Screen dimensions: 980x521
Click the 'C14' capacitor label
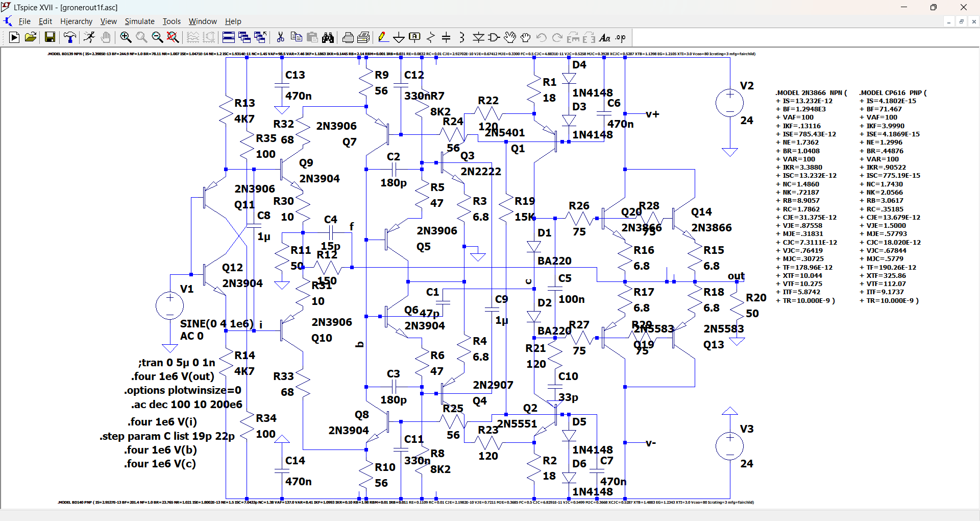pyautogui.click(x=295, y=461)
